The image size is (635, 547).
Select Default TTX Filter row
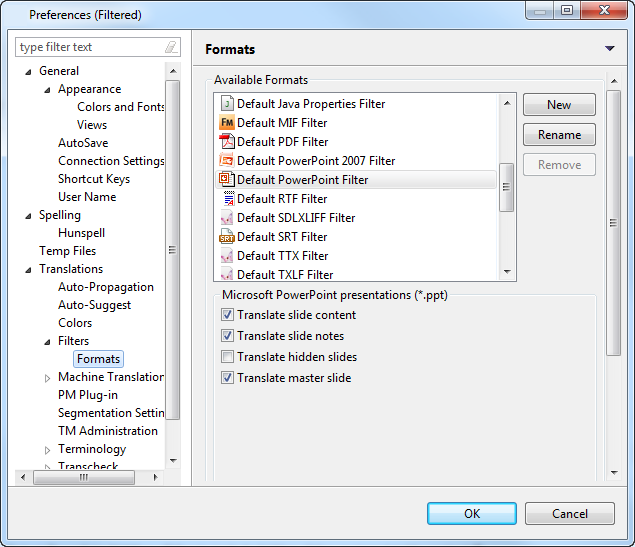click(x=356, y=256)
